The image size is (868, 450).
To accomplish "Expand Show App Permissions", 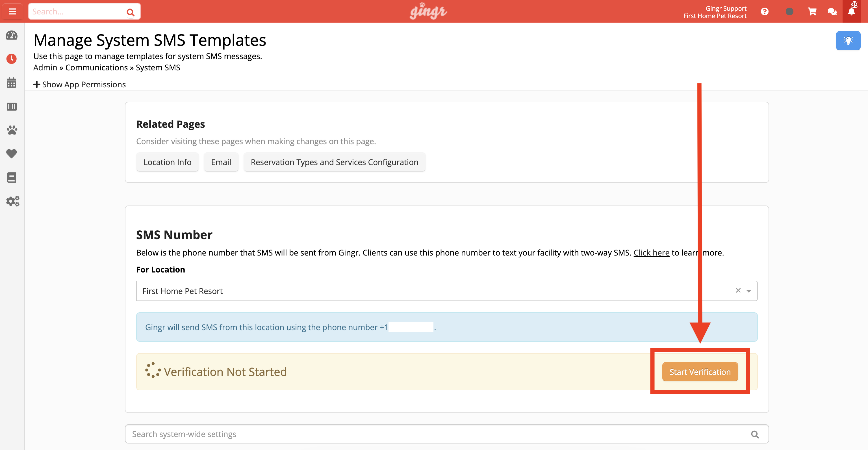I will point(79,85).
